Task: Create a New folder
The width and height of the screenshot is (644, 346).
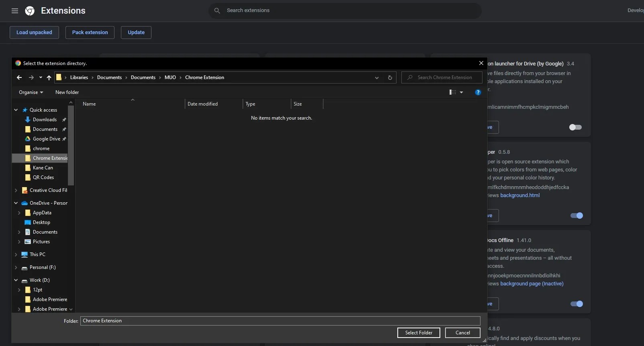Action: pos(67,92)
